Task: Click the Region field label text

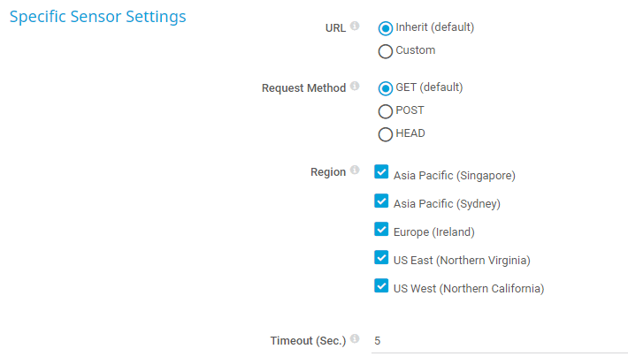Action: point(328,172)
